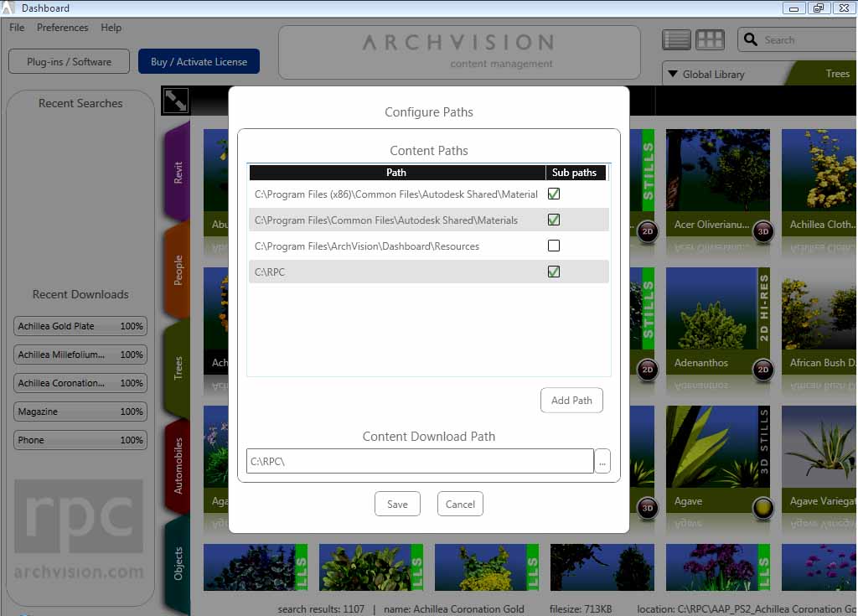Uncheck Sub paths for Program Files (x86) path
Image resolution: width=858 pixels, height=616 pixels.
[x=553, y=194]
